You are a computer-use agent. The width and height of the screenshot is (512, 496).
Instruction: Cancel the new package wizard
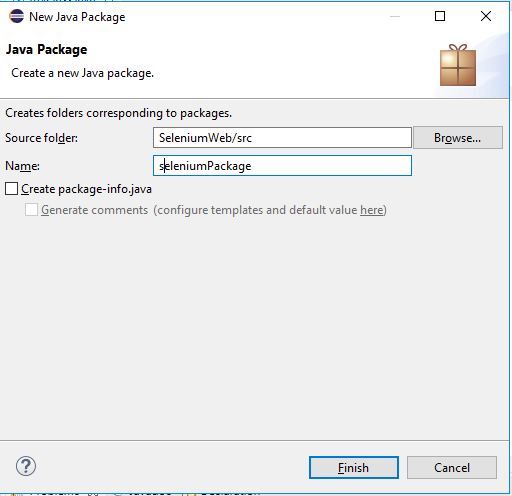[452, 468]
